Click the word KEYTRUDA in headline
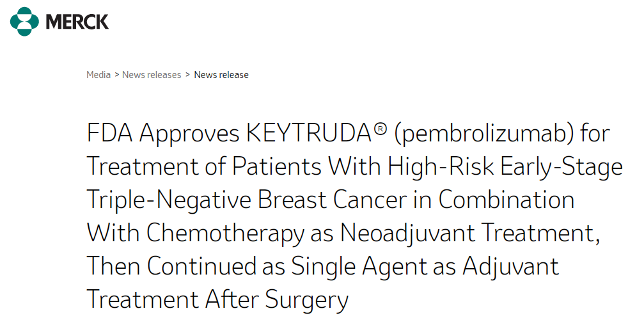Image resolution: width=644 pixels, height=327 pixels. [x=309, y=134]
